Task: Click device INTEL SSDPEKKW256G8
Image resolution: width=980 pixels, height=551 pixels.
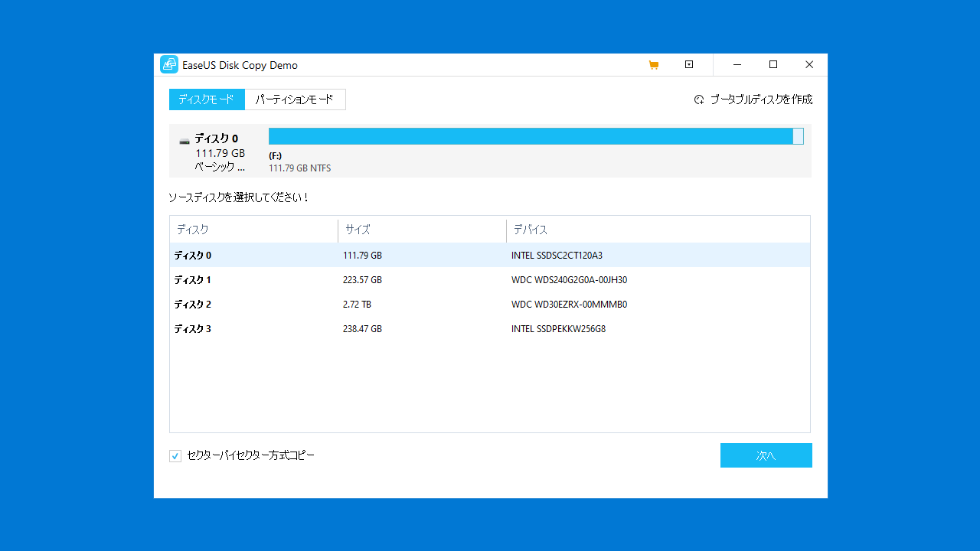Action: tap(558, 329)
